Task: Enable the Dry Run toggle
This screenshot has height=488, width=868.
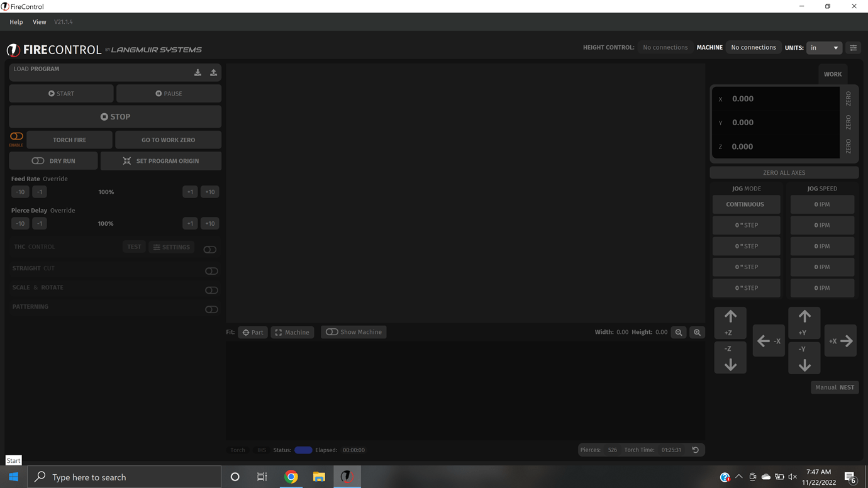Action: (x=38, y=161)
